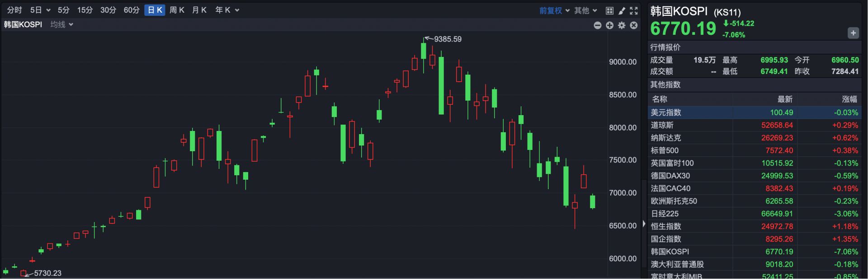
Task: Sort indices by 名称 column header
Action: coord(660,99)
